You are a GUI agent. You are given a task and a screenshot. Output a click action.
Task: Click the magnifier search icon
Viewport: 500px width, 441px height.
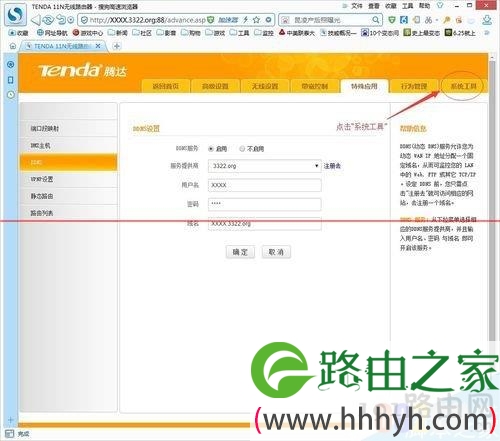click(x=376, y=20)
